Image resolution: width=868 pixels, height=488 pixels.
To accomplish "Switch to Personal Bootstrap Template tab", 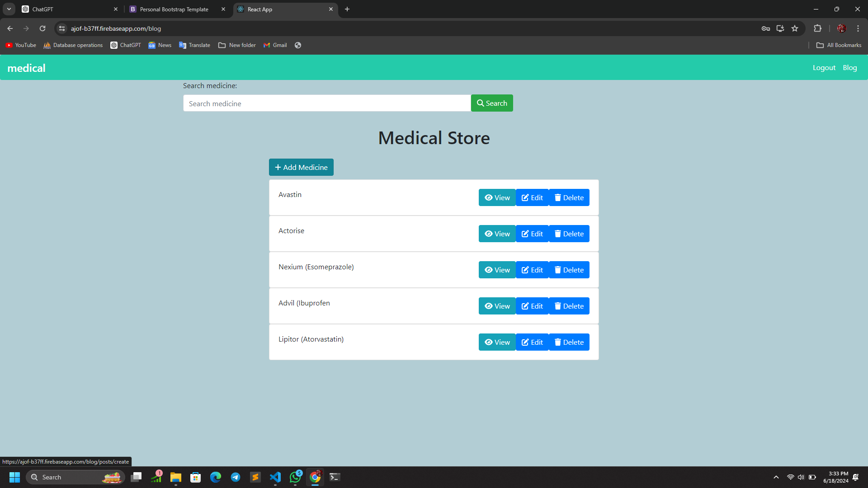I will 174,9.
